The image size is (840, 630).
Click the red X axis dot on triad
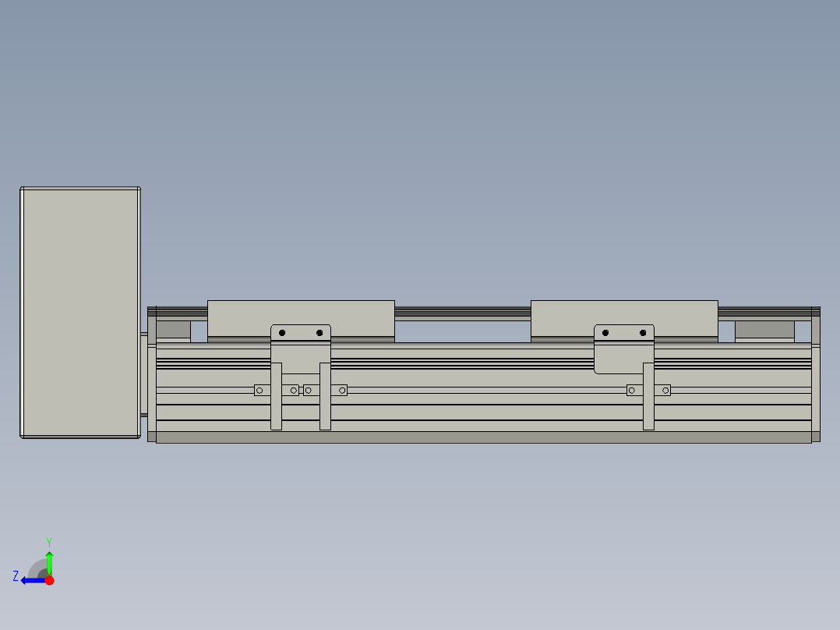point(49,580)
